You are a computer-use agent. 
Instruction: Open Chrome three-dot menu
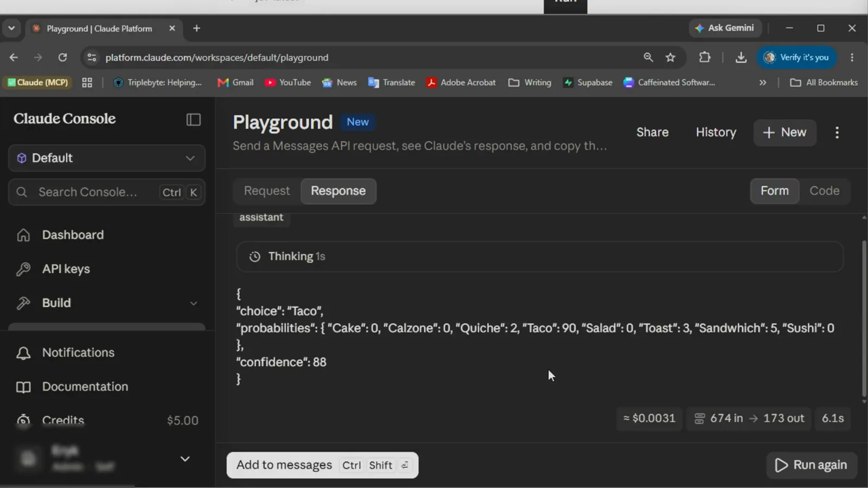tap(852, 57)
